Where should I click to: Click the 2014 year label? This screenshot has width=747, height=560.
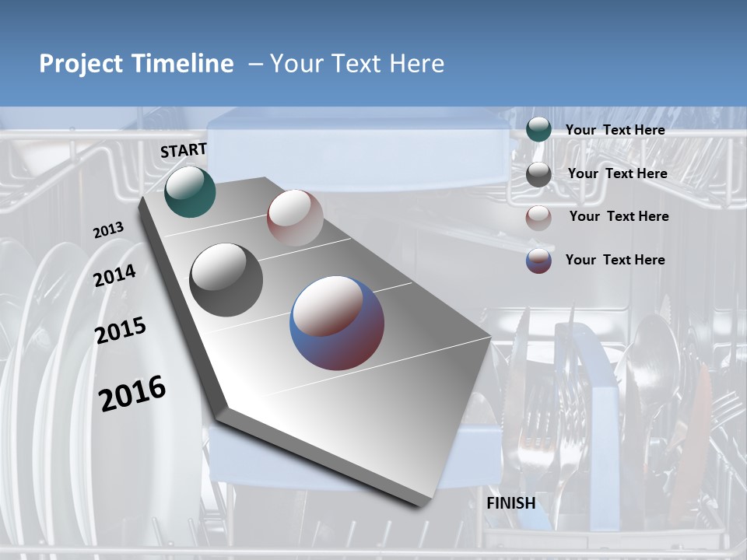pos(115,275)
